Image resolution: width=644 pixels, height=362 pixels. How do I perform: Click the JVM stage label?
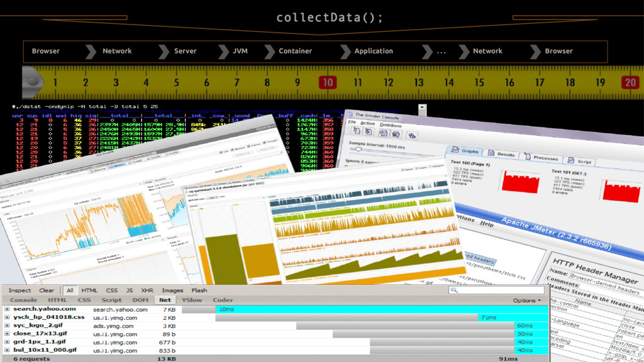(x=240, y=51)
